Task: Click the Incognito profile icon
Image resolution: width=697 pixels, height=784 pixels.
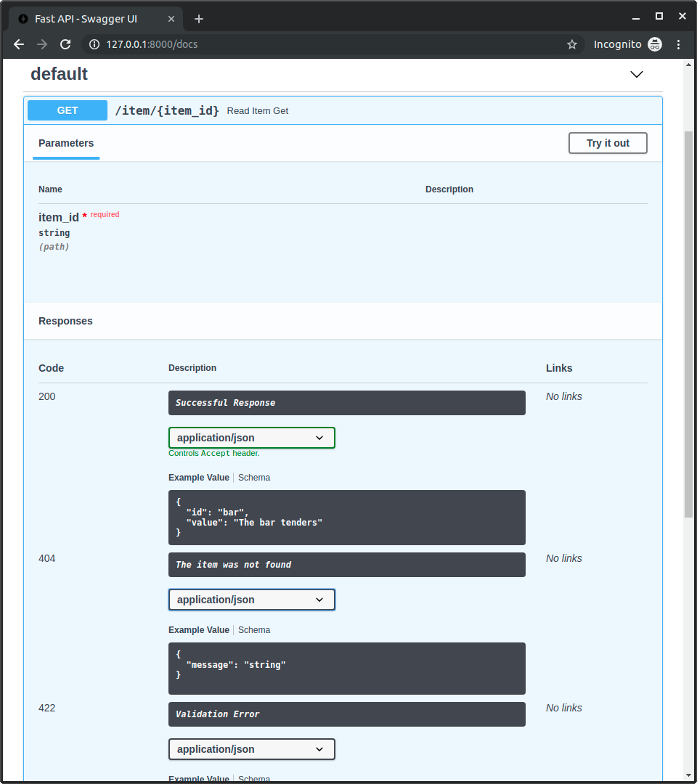Action: [x=655, y=44]
